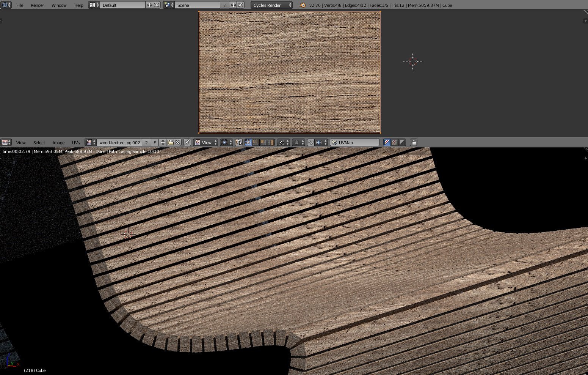Create a new image with plus icon

point(163,142)
